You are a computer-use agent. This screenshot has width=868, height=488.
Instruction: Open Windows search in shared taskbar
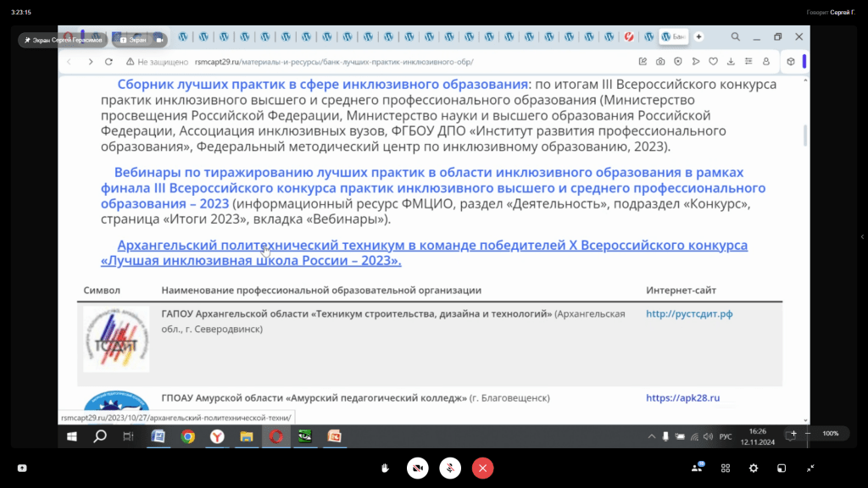tap(100, 436)
